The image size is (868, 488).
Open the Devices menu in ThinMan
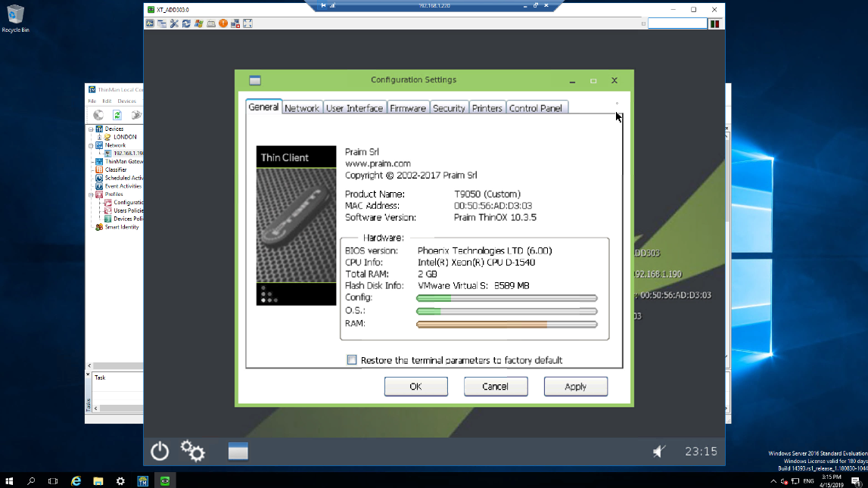pyautogui.click(x=127, y=101)
